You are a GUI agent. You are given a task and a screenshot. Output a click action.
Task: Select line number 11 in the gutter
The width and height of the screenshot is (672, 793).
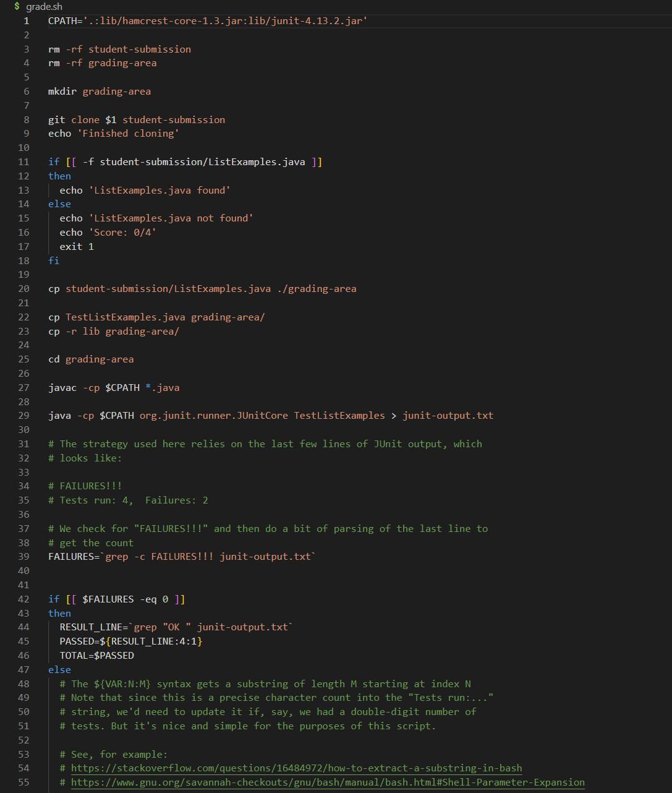tap(23, 162)
